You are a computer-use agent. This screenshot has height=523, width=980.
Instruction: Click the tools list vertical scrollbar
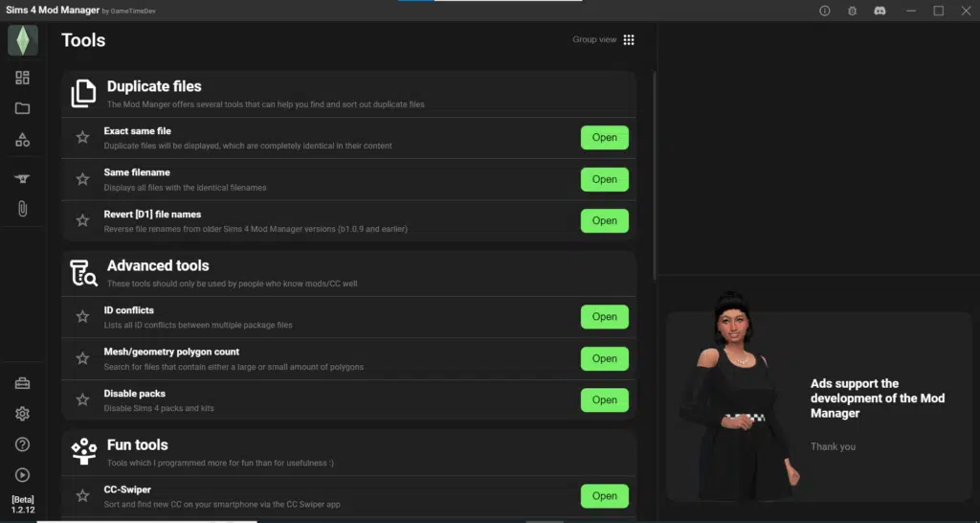[x=655, y=172]
